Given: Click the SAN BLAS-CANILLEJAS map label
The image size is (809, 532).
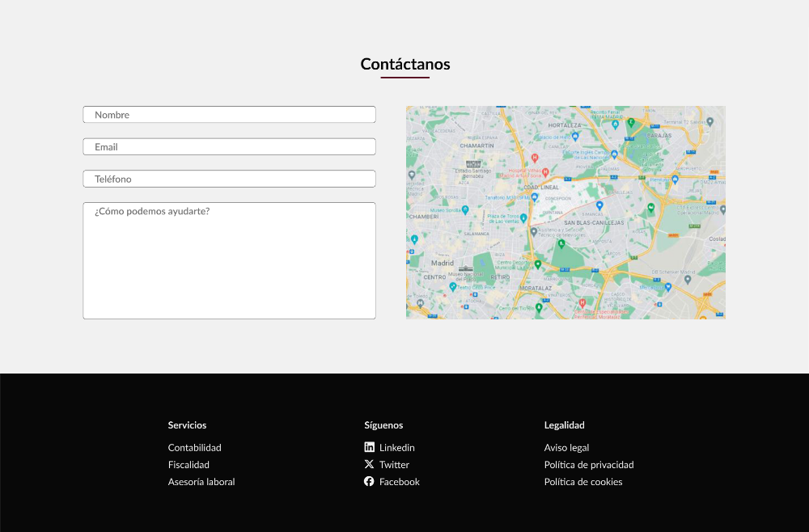Looking at the screenshot, I should pos(593,222).
